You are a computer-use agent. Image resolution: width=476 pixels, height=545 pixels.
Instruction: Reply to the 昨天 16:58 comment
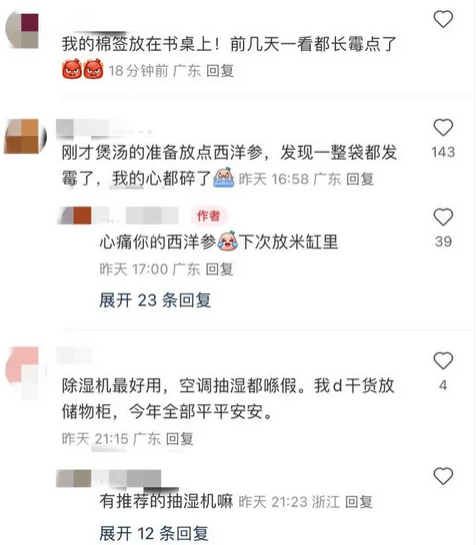point(360,179)
